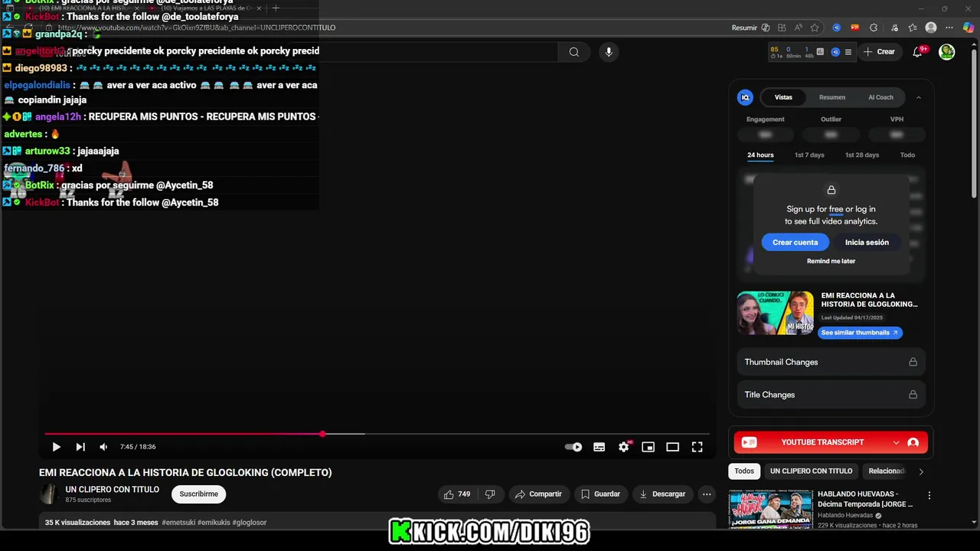Screen dimensions: 980x551
Task: Toggle autoplay switch in player
Action: (x=573, y=447)
